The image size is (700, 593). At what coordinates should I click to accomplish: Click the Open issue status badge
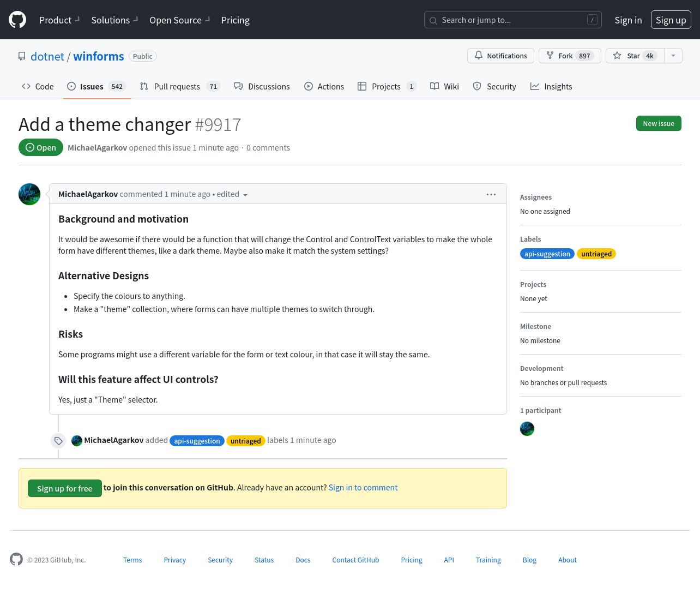(x=41, y=147)
